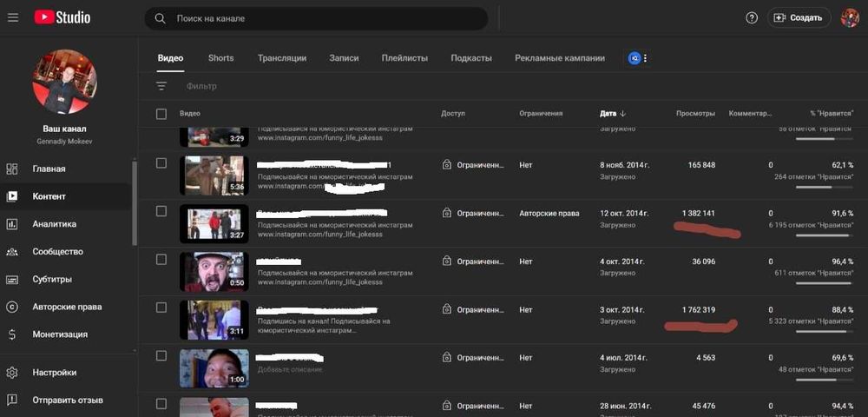Screen dimensions: 868x417
Task: Click the sort arrow next to Дата
Action: (622, 114)
